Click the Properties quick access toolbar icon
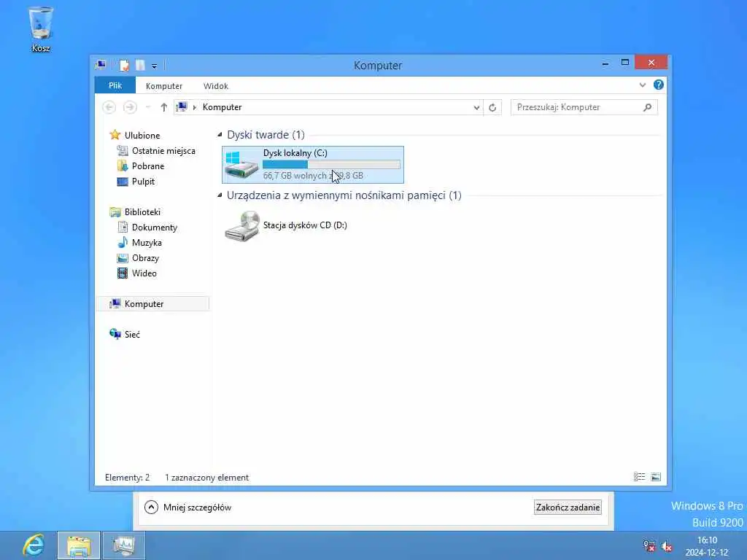This screenshot has width=747, height=560. pos(124,65)
